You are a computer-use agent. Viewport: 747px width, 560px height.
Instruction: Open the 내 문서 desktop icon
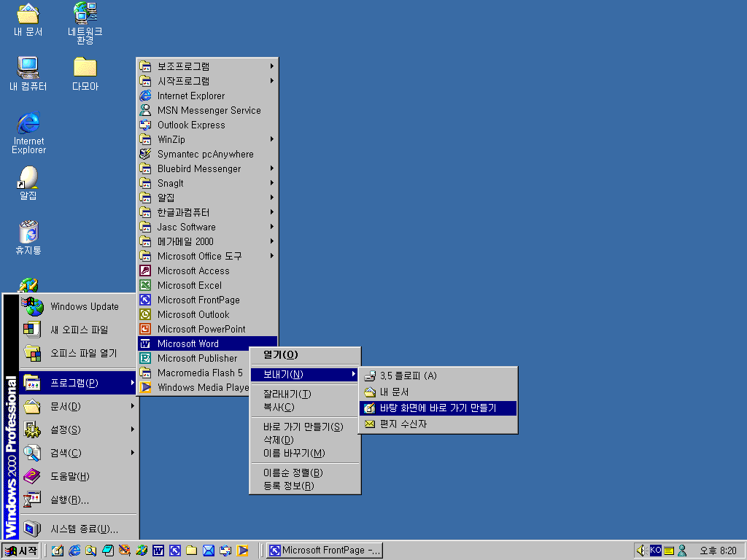pyautogui.click(x=28, y=20)
